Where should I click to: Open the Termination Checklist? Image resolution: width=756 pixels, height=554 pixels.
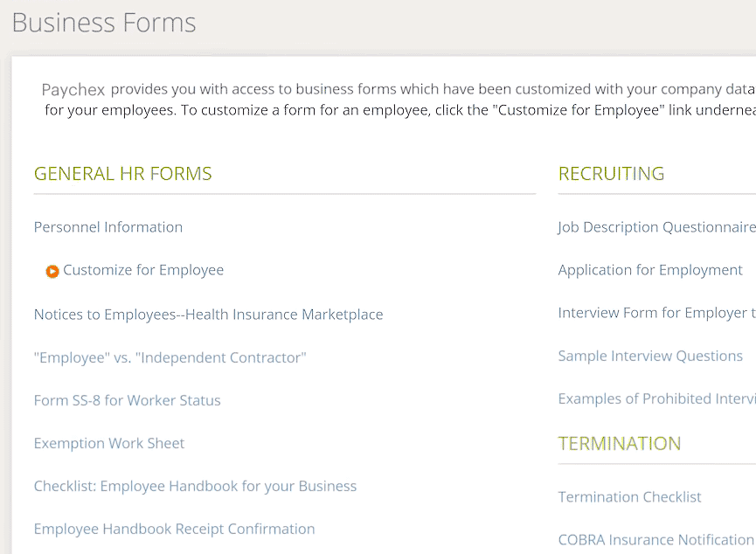(629, 497)
